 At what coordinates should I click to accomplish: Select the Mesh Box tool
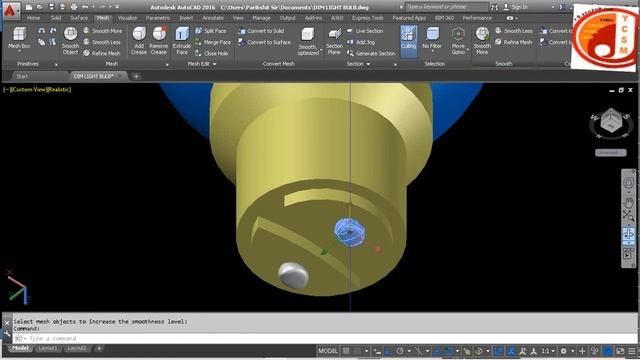tap(19, 38)
